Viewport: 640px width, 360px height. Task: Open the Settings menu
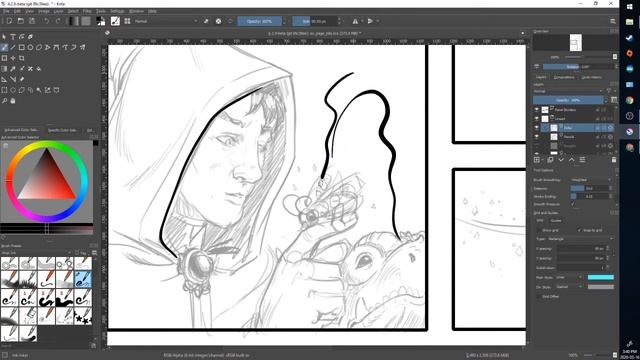(x=117, y=11)
